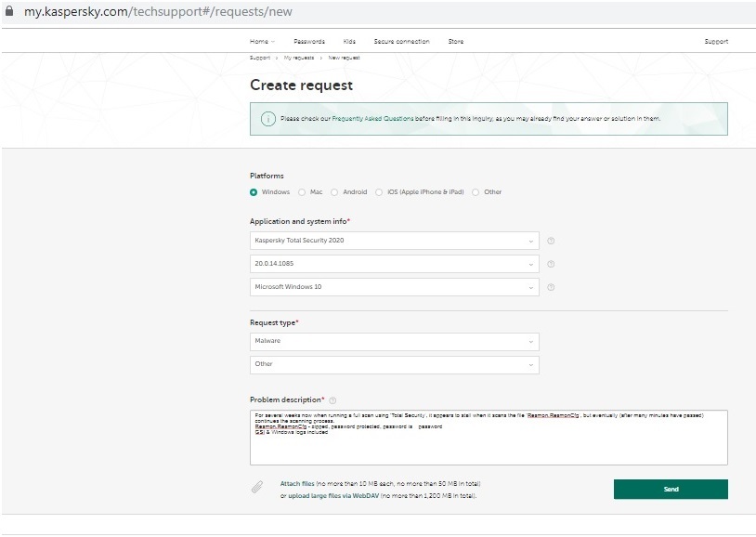Screen dimensions: 756x537
Task: Click the help icon beside version 20.0.14.1085
Action: pos(551,264)
